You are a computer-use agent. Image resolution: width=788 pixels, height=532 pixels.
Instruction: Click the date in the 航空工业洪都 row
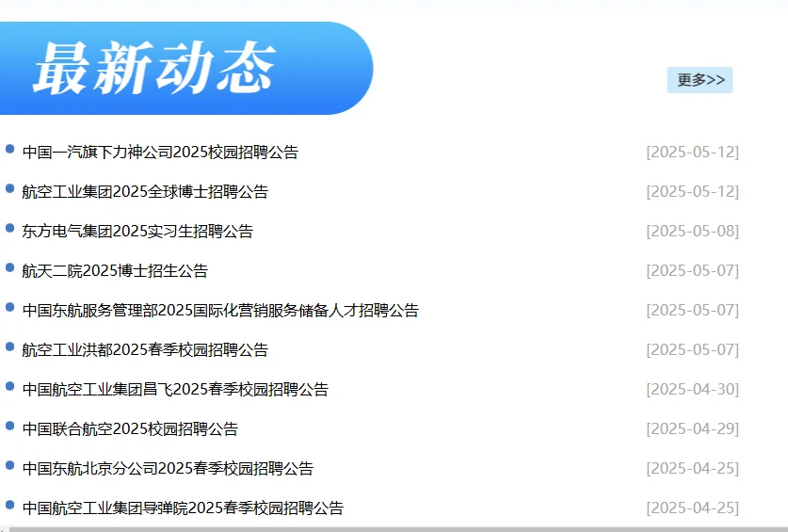(693, 350)
